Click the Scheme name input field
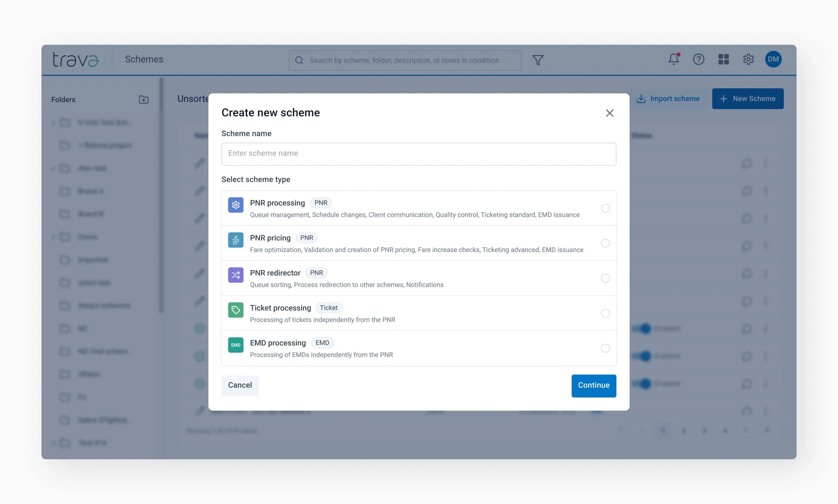The width and height of the screenshot is (838, 504). [419, 154]
